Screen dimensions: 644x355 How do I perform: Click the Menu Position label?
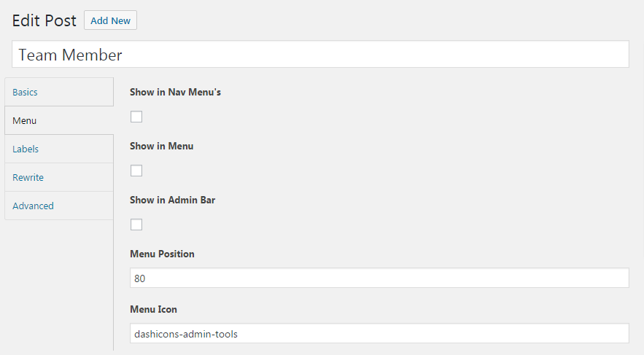pos(162,254)
